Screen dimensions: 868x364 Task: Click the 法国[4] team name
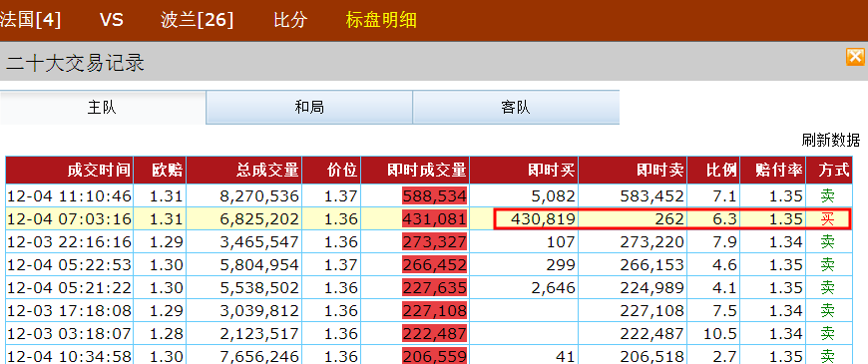pyautogui.click(x=31, y=21)
